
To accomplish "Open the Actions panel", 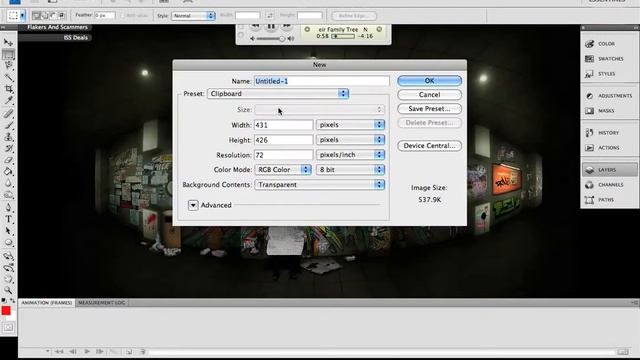I will pyautogui.click(x=609, y=148).
